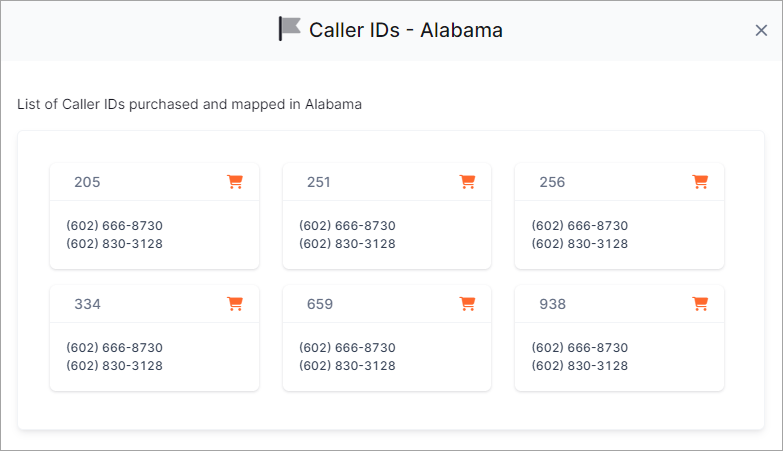Click the cart icon for area code 256
This screenshot has height=451, width=783.
700,182
